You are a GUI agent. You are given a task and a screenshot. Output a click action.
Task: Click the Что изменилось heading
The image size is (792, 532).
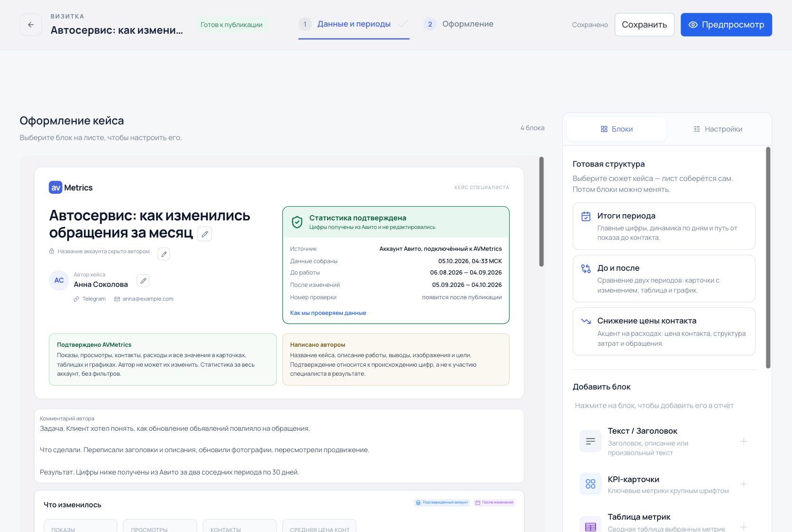point(72,504)
